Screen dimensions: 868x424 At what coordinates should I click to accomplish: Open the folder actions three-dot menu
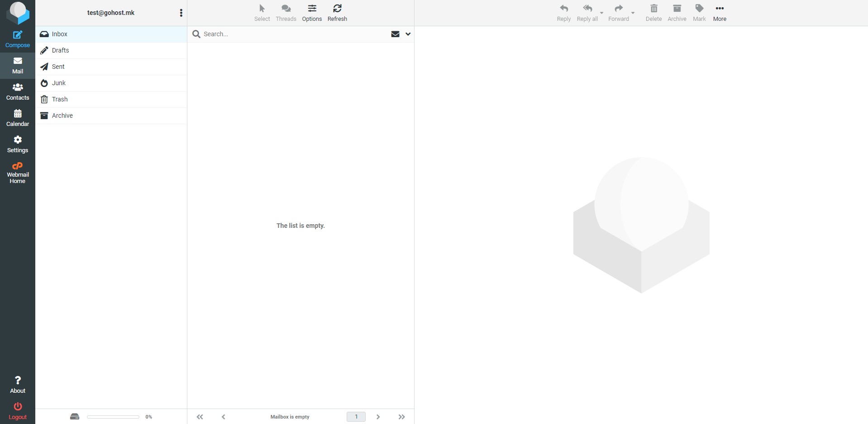pyautogui.click(x=181, y=13)
